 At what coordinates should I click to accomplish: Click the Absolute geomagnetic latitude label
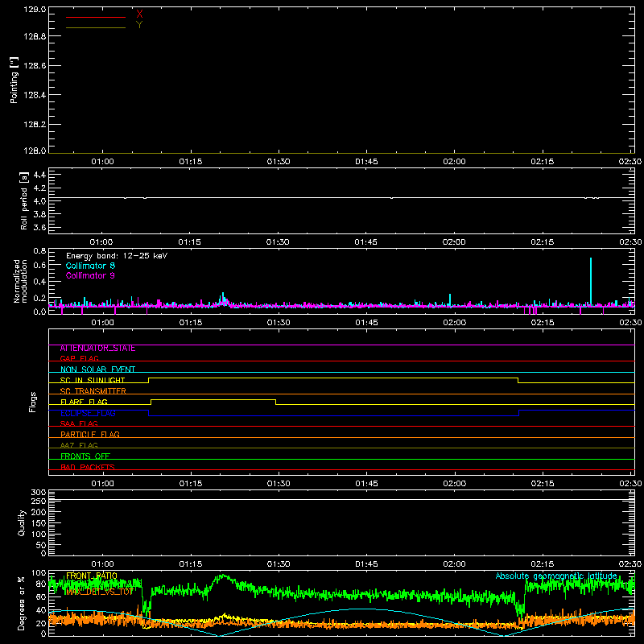pyautogui.click(x=556, y=576)
